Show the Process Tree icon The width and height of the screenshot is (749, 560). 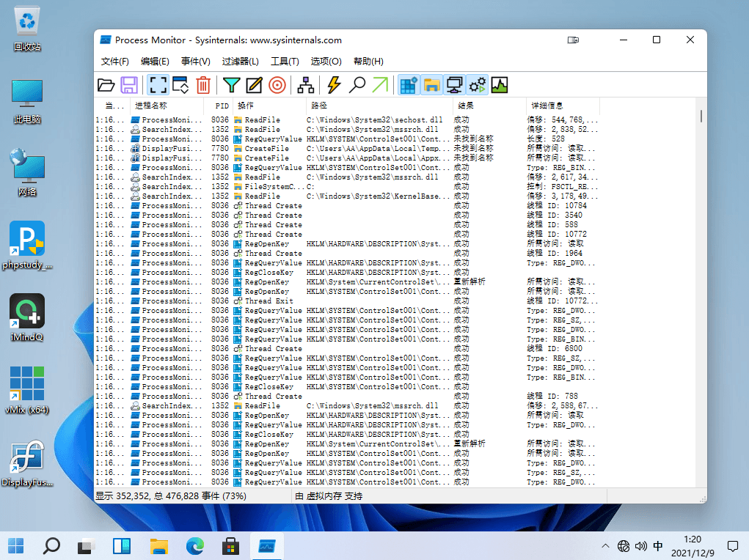(306, 86)
